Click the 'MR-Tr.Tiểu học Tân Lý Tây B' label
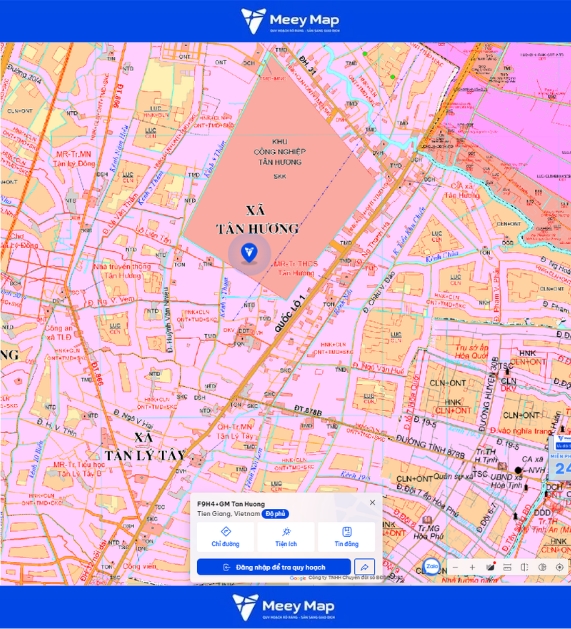This screenshot has width=571, height=629. coord(79,469)
